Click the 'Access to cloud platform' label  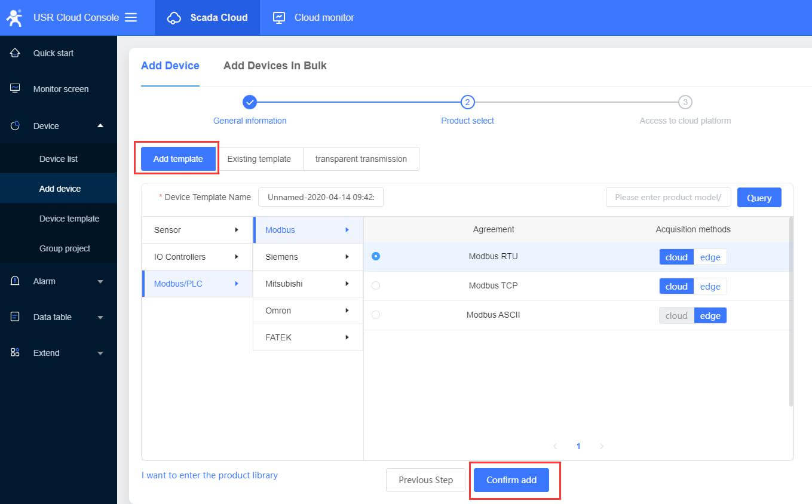pos(685,121)
